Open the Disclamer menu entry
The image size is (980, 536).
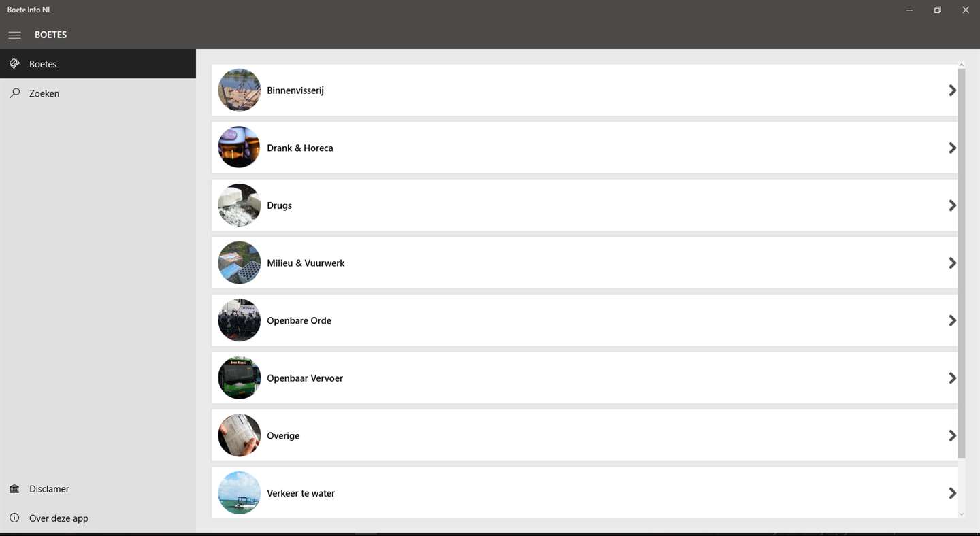pos(49,489)
